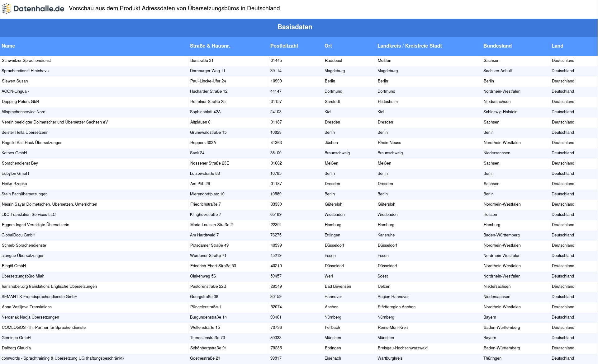Click the name Depping Peters GbR

(x=20, y=102)
